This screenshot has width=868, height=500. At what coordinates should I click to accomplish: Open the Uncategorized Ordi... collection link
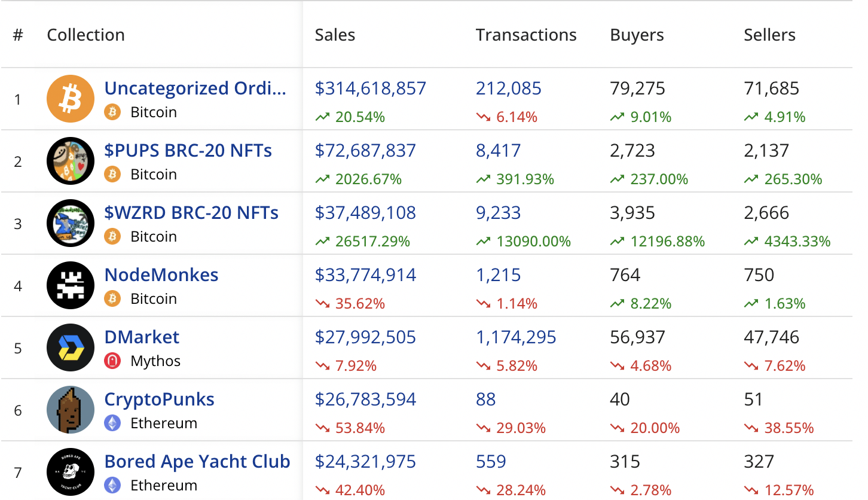[x=195, y=89]
